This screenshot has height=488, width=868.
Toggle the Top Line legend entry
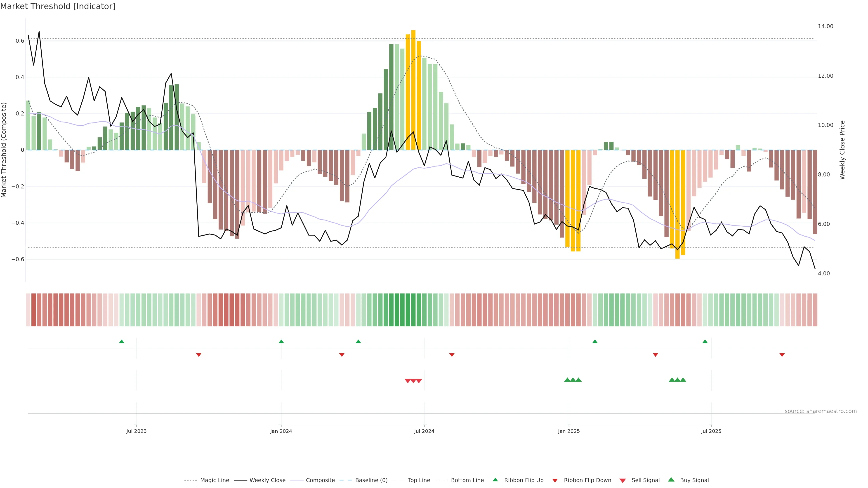pyautogui.click(x=419, y=480)
